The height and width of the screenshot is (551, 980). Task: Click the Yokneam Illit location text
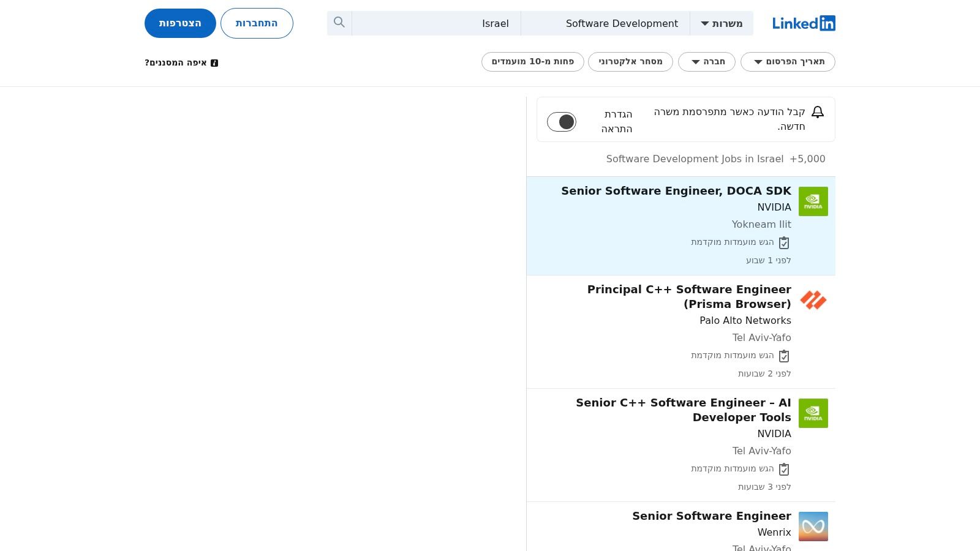click(x=761, y=224)
